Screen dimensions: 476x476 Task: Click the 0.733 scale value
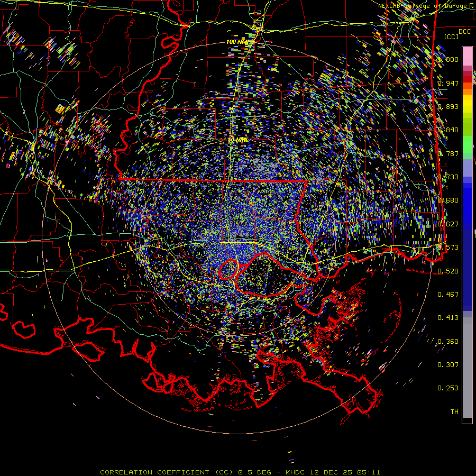(x=448, y=177)
